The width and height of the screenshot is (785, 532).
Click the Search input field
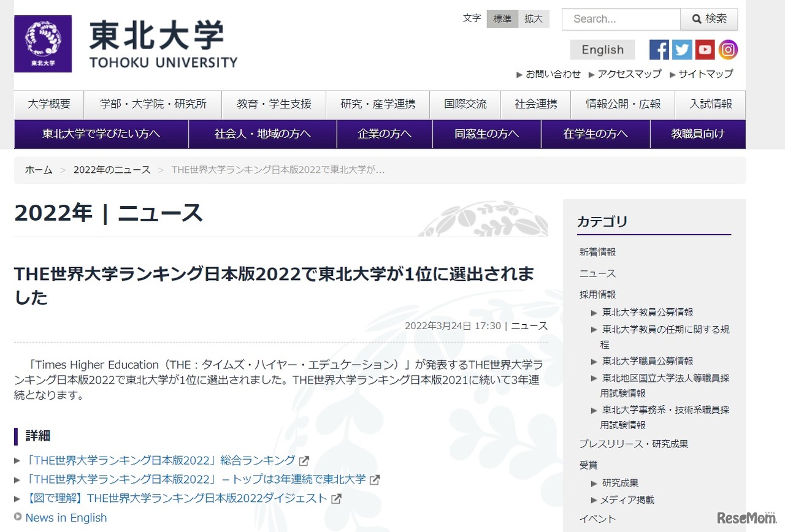tap(621, 19)
